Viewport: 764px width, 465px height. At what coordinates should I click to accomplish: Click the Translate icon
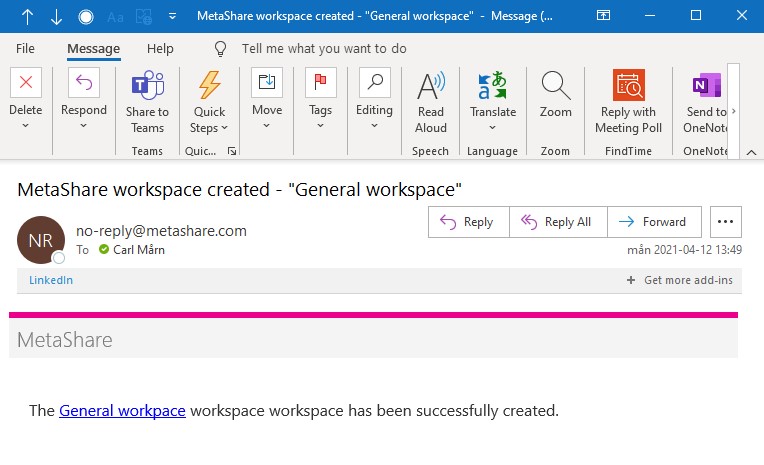coord(493,85)
